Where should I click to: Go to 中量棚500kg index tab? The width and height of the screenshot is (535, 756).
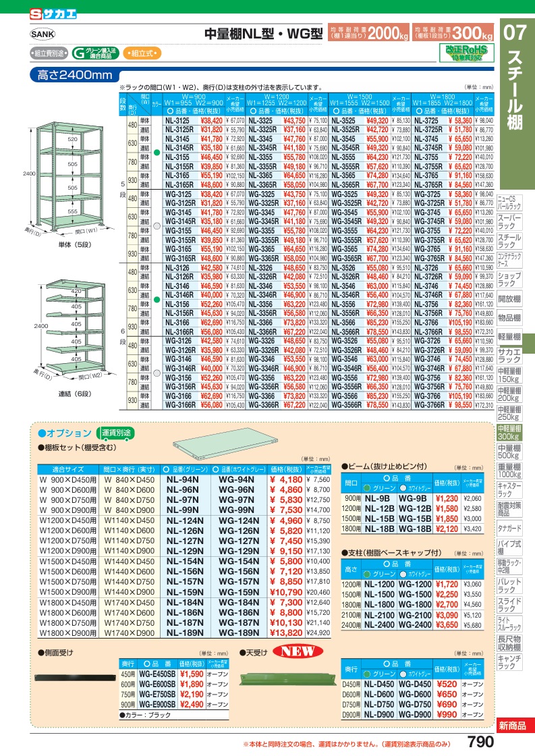(x=509, y=452)
